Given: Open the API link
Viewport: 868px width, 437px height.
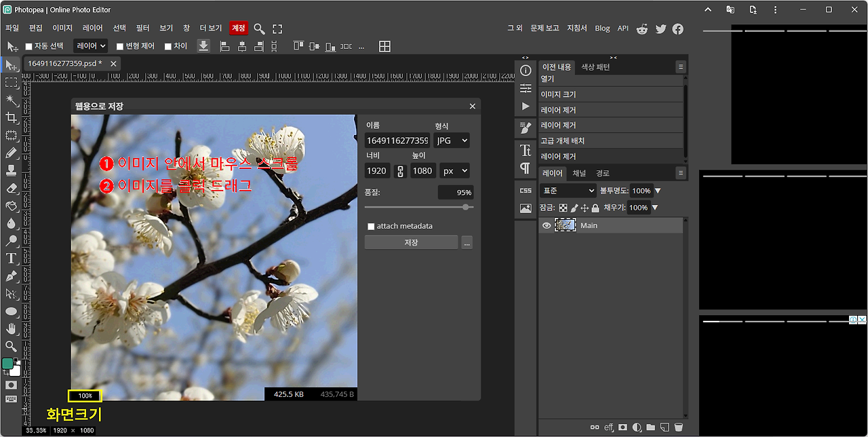Looking at the screenshot, I should click(x=623, y=28).
